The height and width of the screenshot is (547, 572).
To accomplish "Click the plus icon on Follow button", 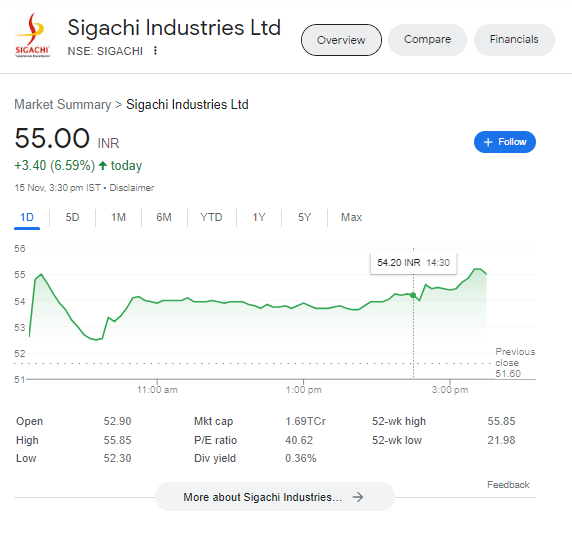I will [x=488, y=142].
